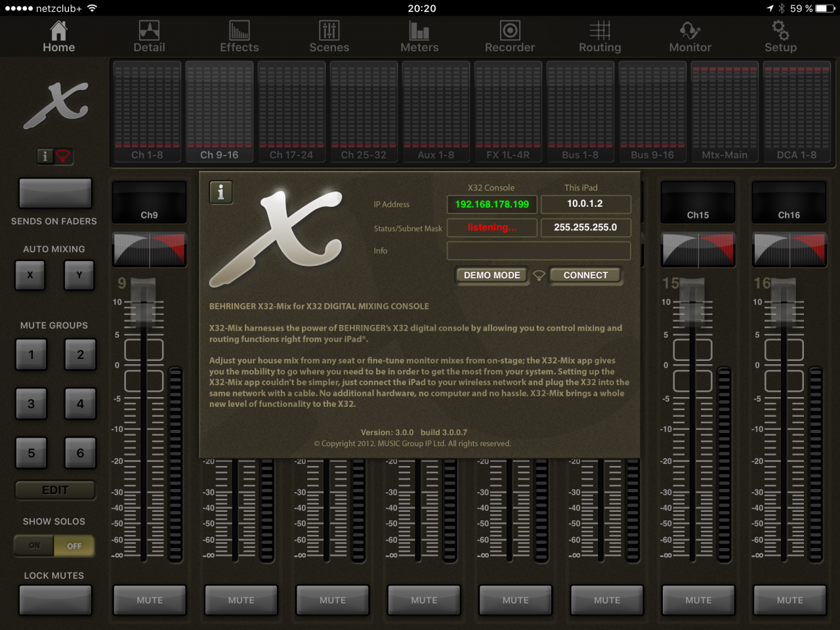Open Ch9 dynamics/EQ thumbnail
Screen dimensions: 840x630
(x=150, y=249)
